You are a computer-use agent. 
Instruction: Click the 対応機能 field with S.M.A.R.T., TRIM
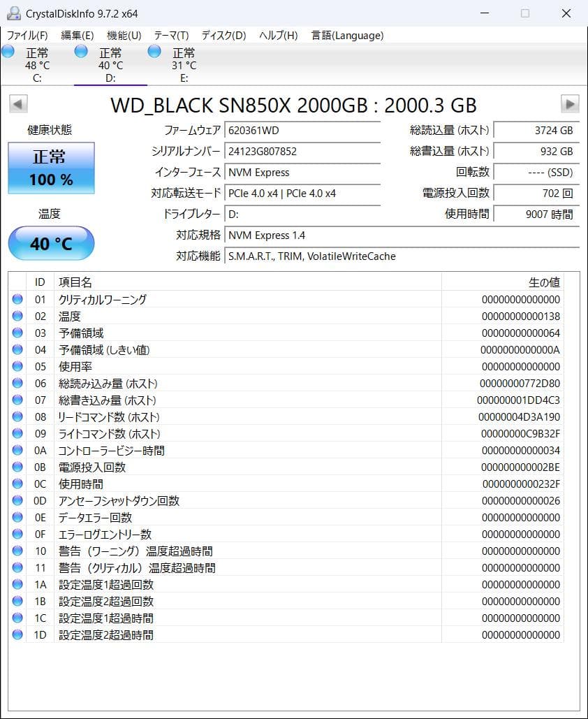pyautogui.click(x=402, y=256)
